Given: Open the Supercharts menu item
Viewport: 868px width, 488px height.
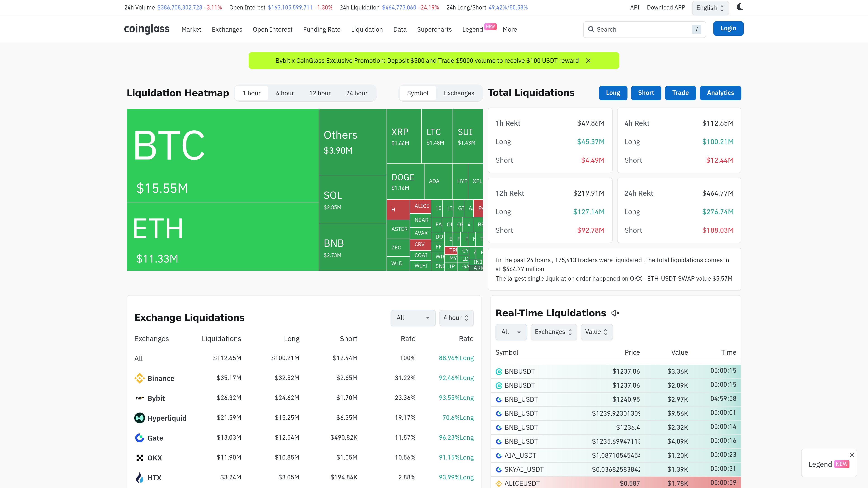Looking at the screenshot, I should [434, 29].
